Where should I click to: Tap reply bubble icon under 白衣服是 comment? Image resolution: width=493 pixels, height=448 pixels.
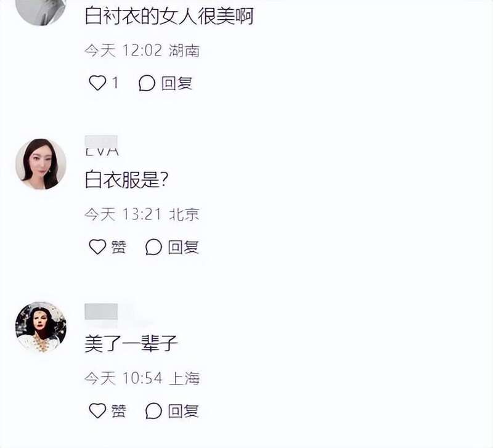click(153, 247)
